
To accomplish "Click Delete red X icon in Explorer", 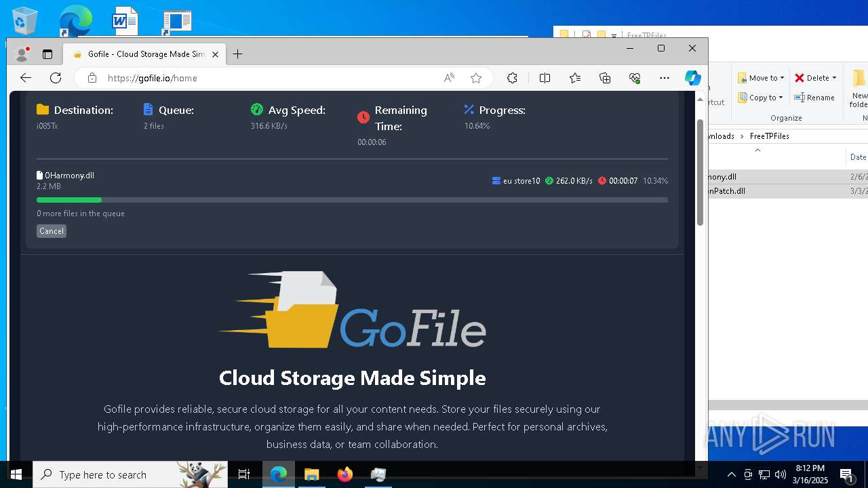I will [800, 78].
